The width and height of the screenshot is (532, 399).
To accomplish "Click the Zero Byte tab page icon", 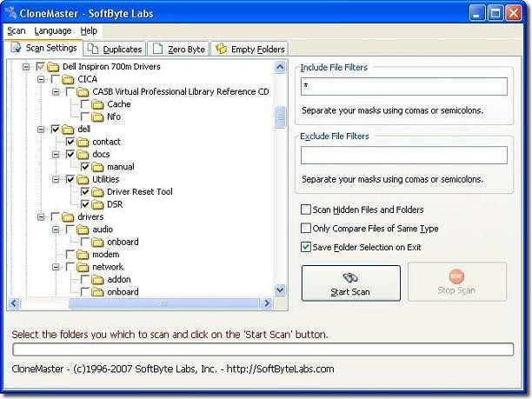I will click(157, 49).
